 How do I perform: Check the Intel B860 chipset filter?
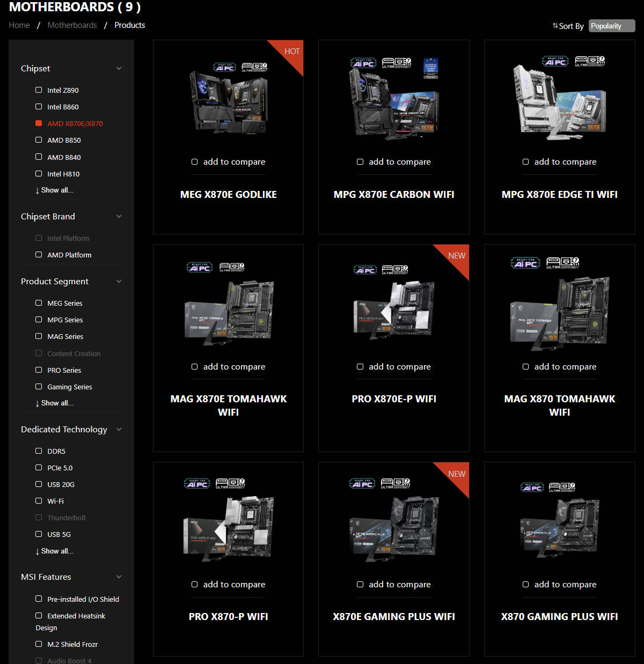tap(39, 107)
